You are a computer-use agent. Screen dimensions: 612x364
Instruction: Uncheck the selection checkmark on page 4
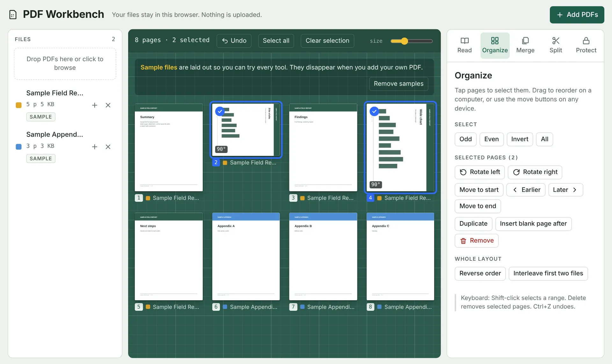[374, 111]
